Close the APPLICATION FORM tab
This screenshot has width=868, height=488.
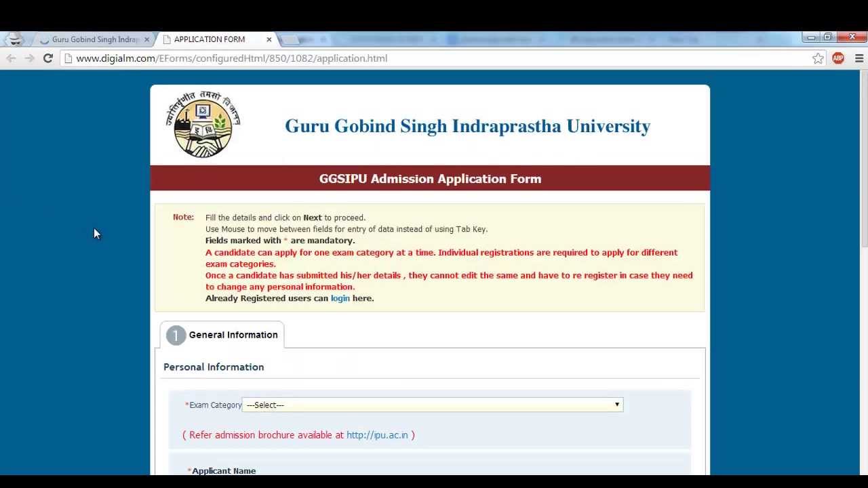click(269, 39)
